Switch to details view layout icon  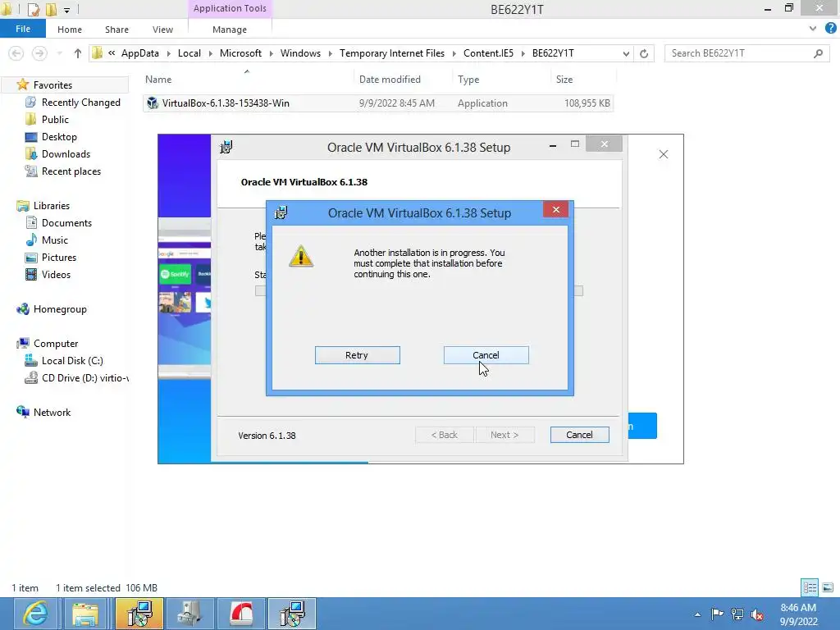point(810,587)
